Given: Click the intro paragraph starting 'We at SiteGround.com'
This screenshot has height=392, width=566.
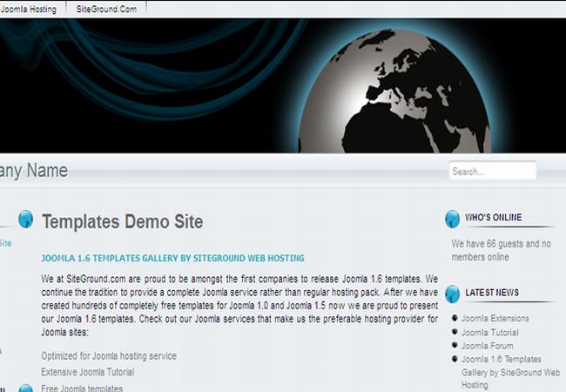Looking at the screenshot, I should pos(239,306).
